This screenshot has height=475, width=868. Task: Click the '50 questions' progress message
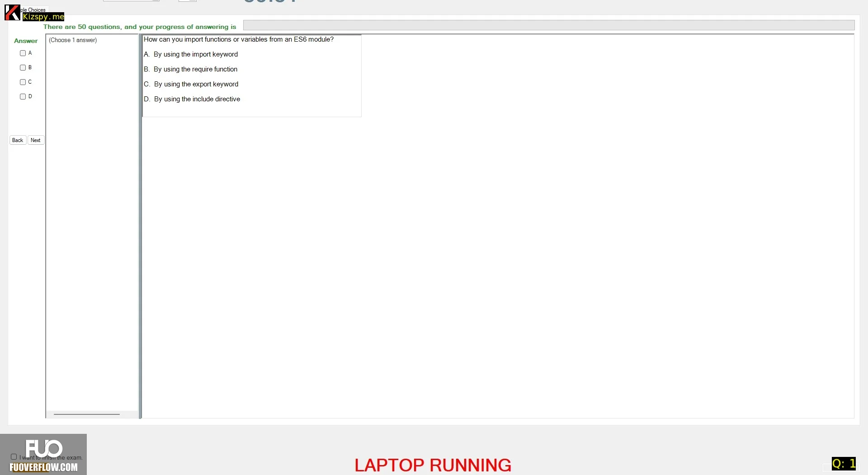pos(140,27)
